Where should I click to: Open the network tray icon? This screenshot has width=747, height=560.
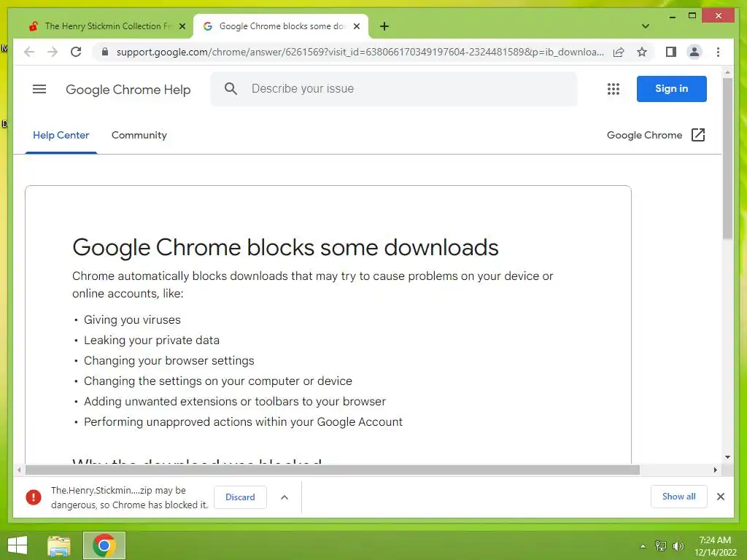click(661, 545)
